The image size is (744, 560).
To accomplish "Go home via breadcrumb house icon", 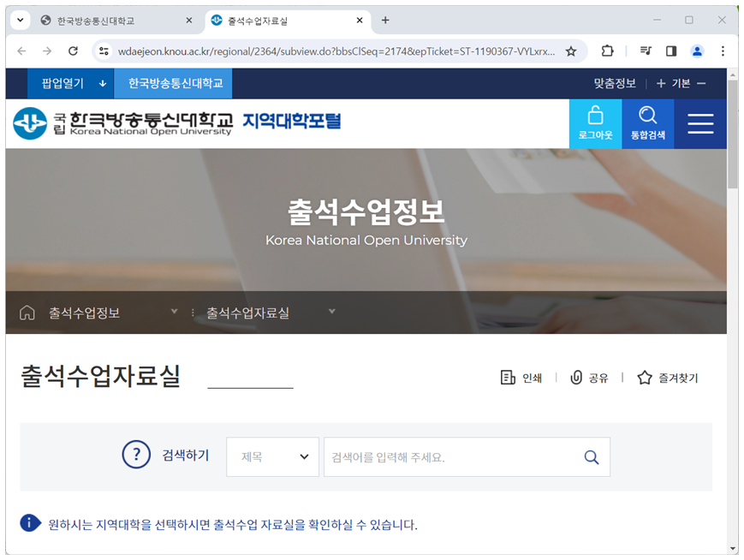I will pyautogui.click(x=27, y=313).
